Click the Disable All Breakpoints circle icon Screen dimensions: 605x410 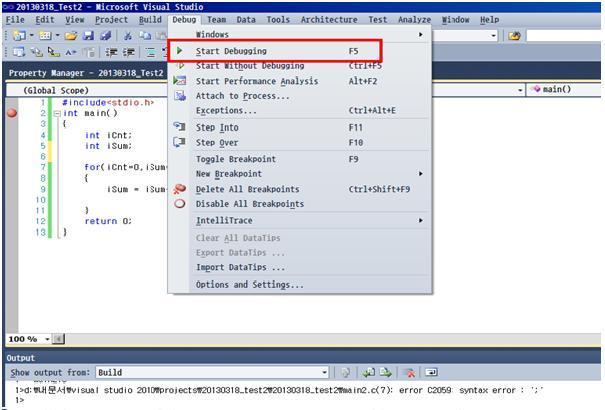click(180, 204)
